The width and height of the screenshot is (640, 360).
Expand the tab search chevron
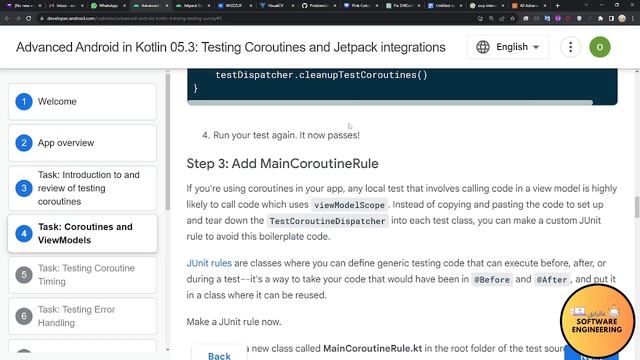click(587, 6)
